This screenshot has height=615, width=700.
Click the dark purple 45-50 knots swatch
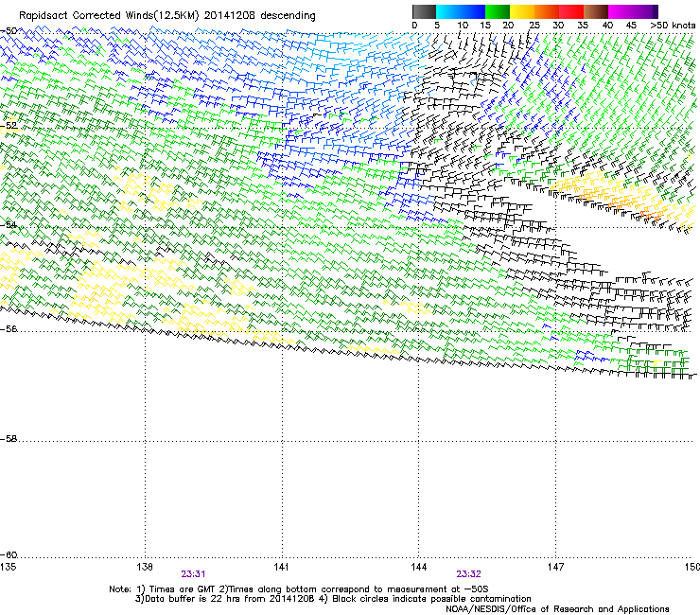coord(645,11)
